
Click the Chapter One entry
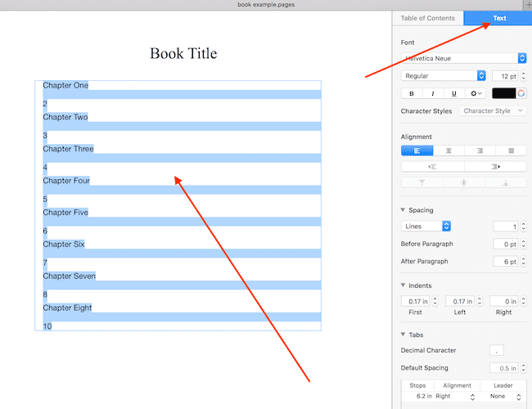click(x=65, y=85)
